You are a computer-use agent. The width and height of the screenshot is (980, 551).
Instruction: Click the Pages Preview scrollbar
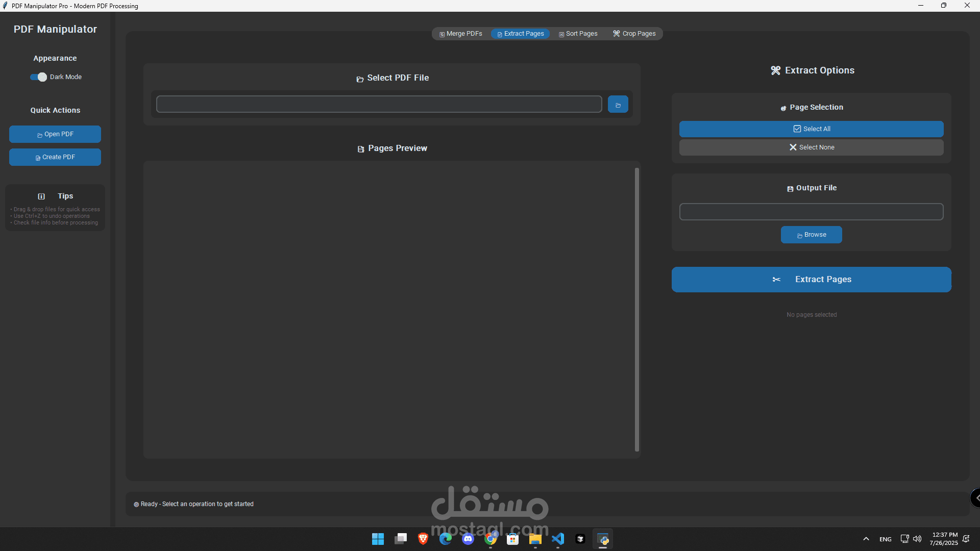coord(636,310)
